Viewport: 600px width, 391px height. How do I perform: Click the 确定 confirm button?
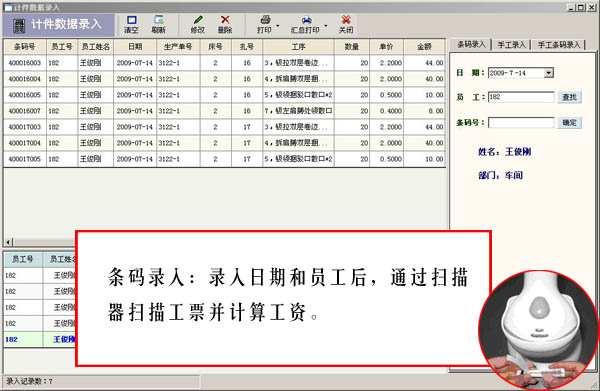coord(569,123)
